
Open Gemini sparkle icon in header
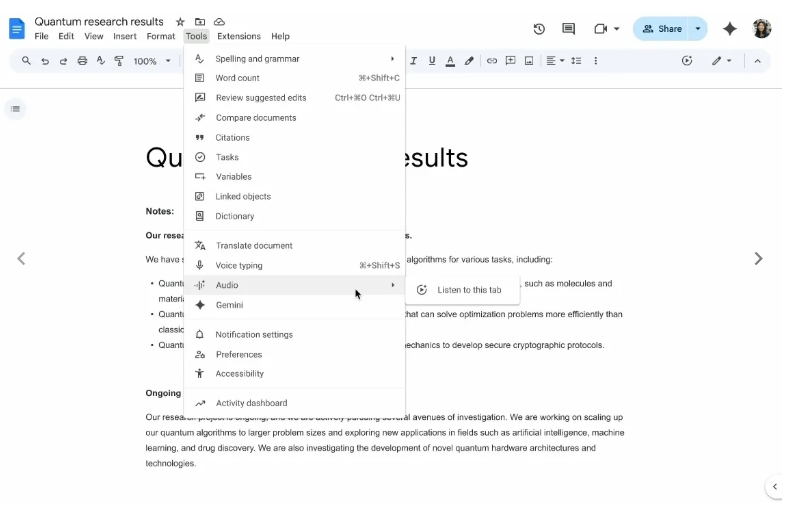click(x=730, y=29)
